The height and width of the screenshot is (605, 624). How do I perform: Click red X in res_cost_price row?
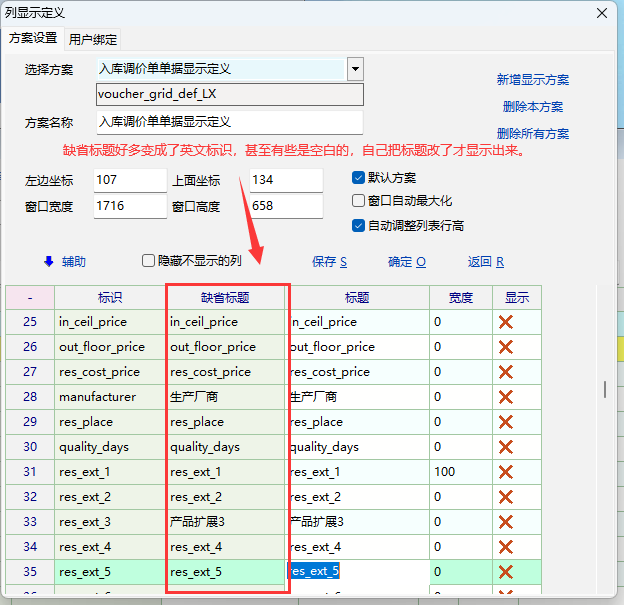[x=505, y=372]
